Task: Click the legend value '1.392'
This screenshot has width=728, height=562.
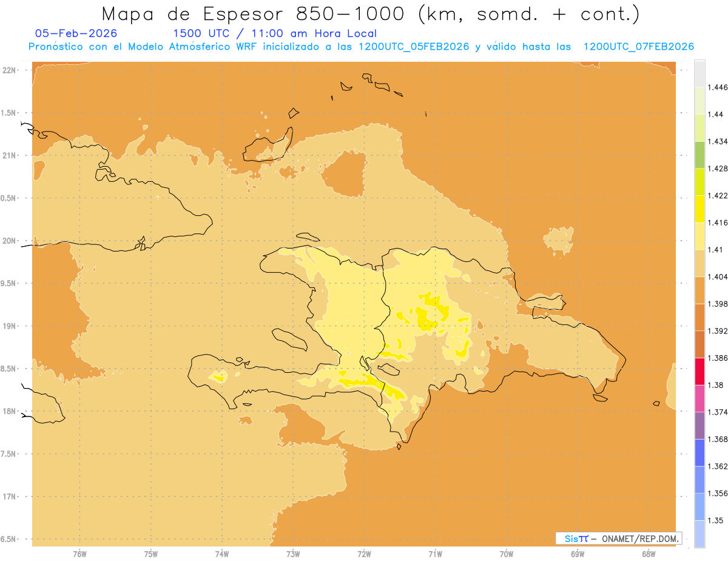Action: click(718, 331)
